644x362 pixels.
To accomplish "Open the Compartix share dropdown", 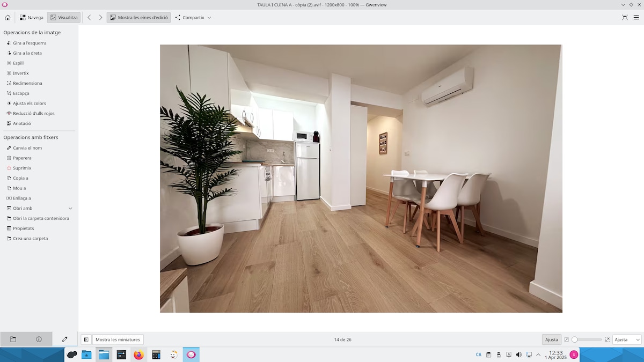I will pyautogui.click(x=193, y=18).
